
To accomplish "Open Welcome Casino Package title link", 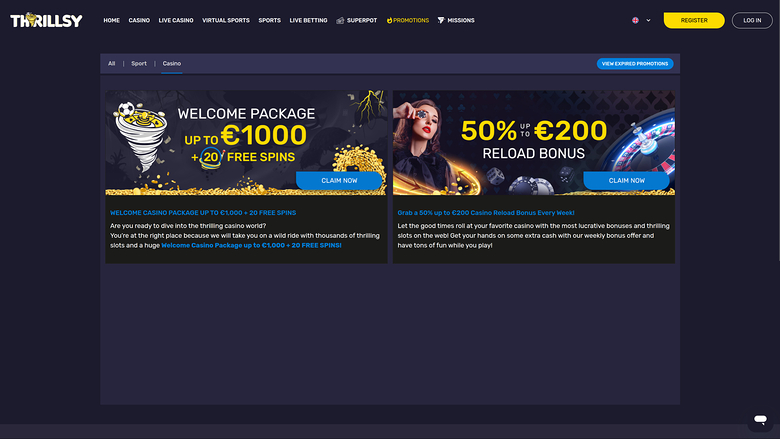I will [203, 213].
